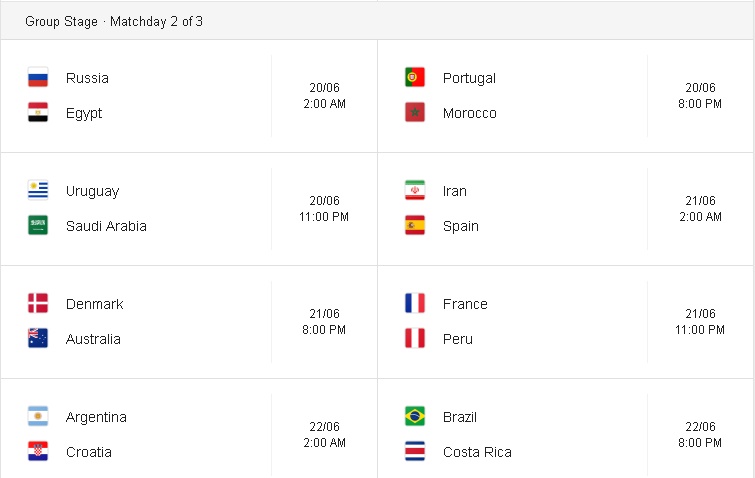Select the Portugal flag icon
Screen dimensions: 755x478
[415, 78]
